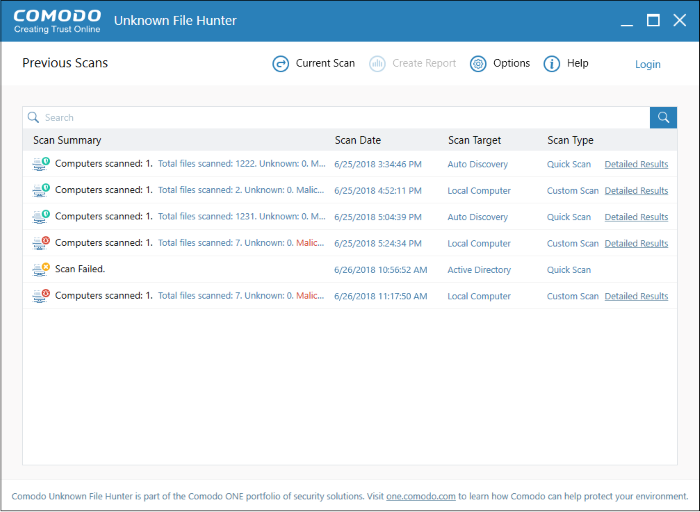Sort by the Scan Target column header
Viewport: 700px width, 512px height.
tap(475, 140)
